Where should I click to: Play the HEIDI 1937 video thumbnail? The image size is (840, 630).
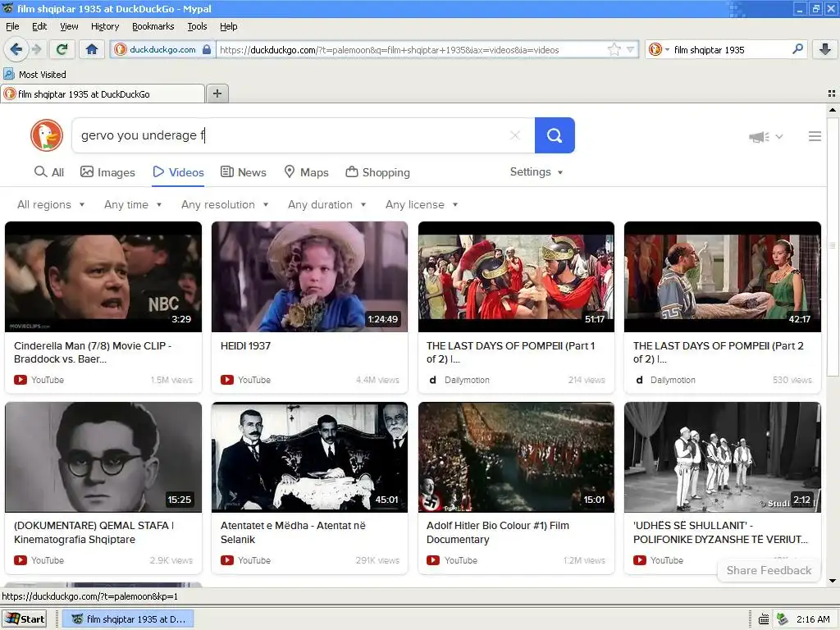click(309, 277)
